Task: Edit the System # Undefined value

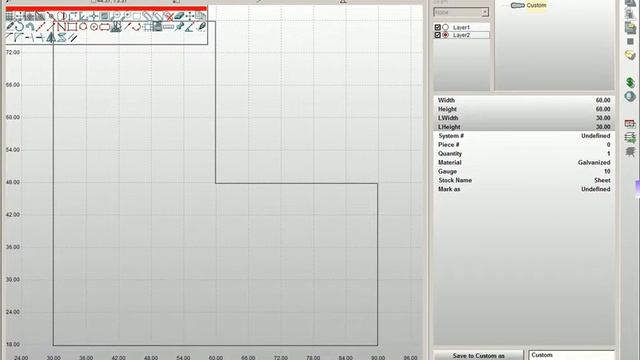Action: [x=596, y=136]
